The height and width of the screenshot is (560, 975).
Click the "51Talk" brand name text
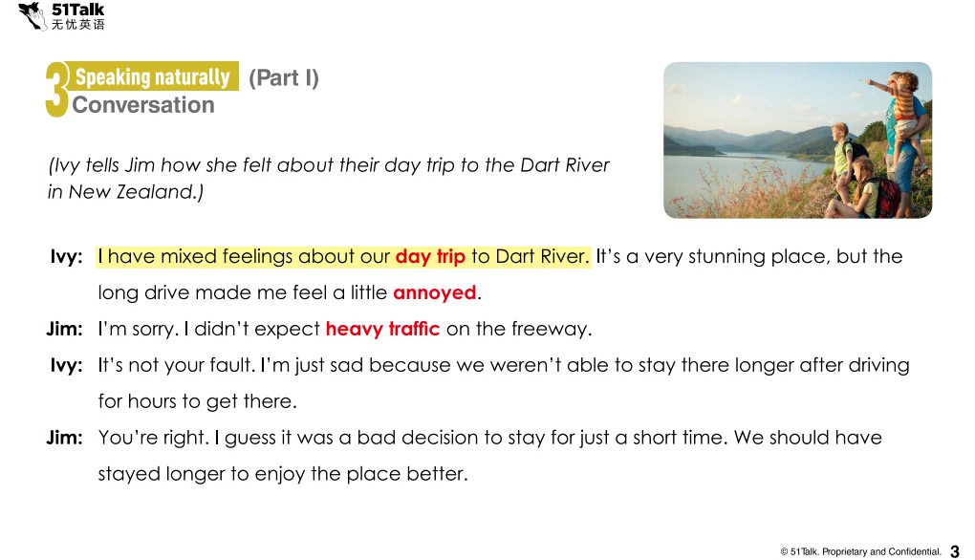(78, 10)
